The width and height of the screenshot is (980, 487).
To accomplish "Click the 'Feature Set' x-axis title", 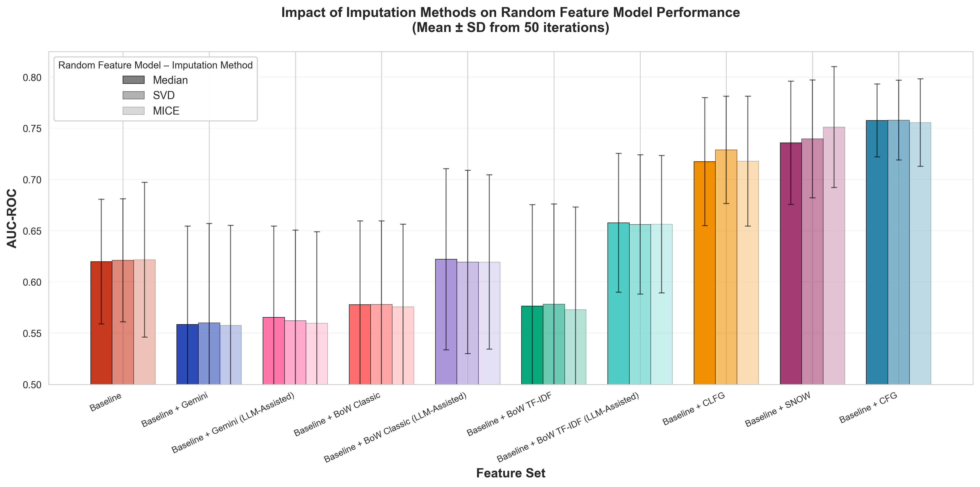I will click(x=510, y=473).
